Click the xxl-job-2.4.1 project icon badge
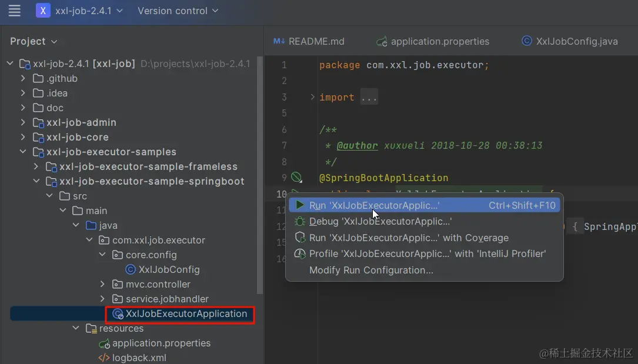This screenshot has width=638, height=364. pos(43,11)
